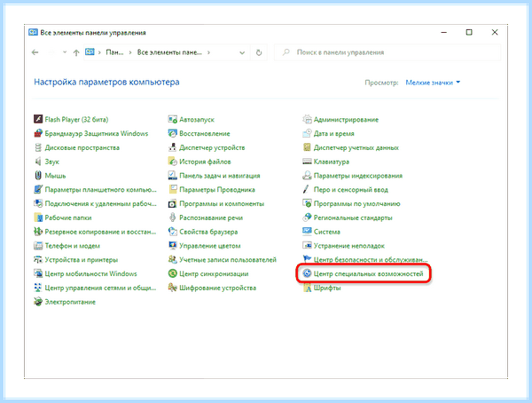The image size is (532, 403).
Task: Open the Мелкие значки view dropdown
Action: click(433, 83)
